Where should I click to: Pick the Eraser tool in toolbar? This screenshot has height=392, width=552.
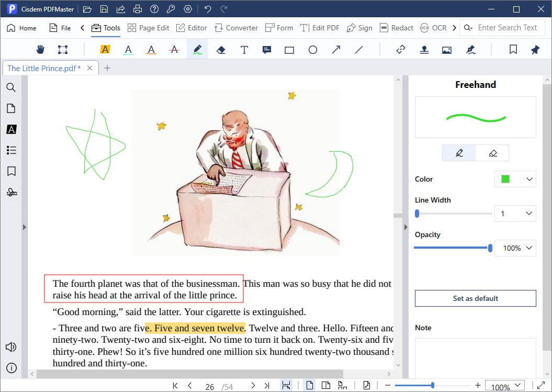coord(221,50)
